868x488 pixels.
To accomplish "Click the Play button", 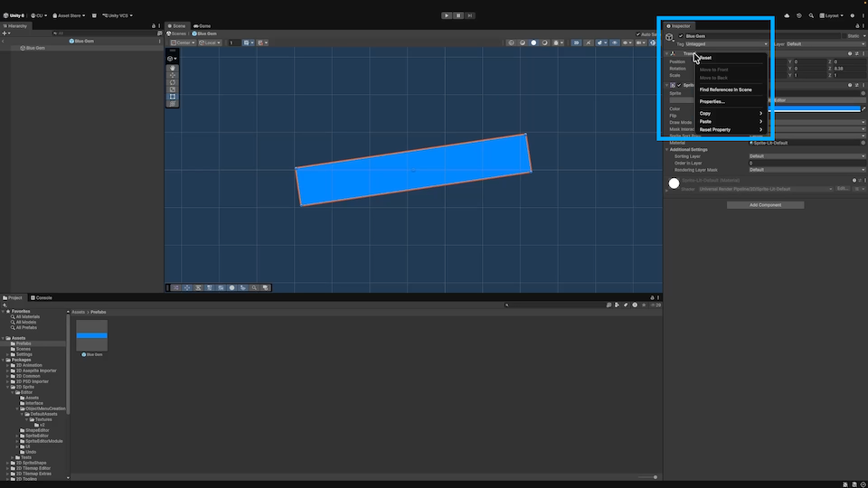I will click(446, 15).
